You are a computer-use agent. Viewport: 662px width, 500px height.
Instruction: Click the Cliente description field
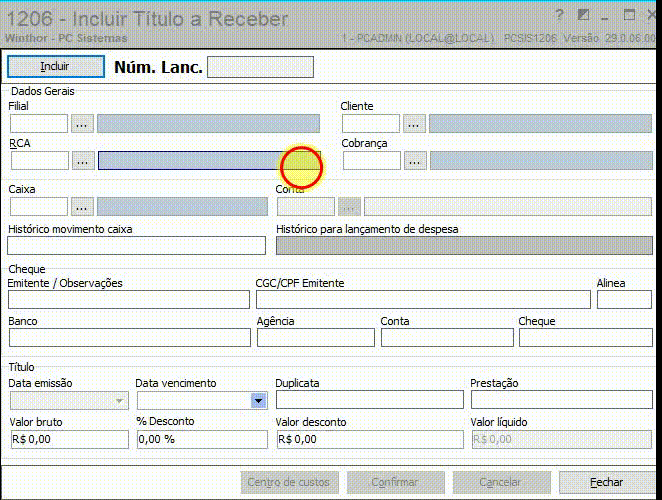coord(540,124)
